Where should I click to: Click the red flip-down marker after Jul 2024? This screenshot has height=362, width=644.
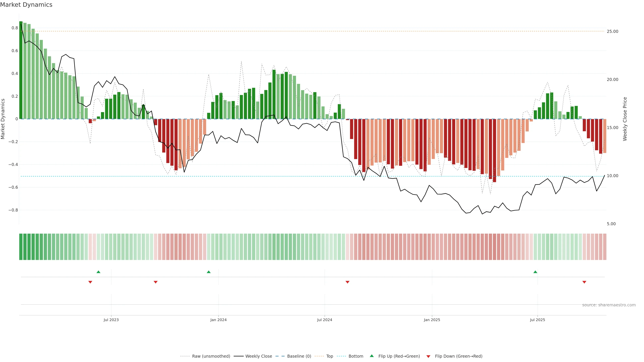(x=347, y=282)
